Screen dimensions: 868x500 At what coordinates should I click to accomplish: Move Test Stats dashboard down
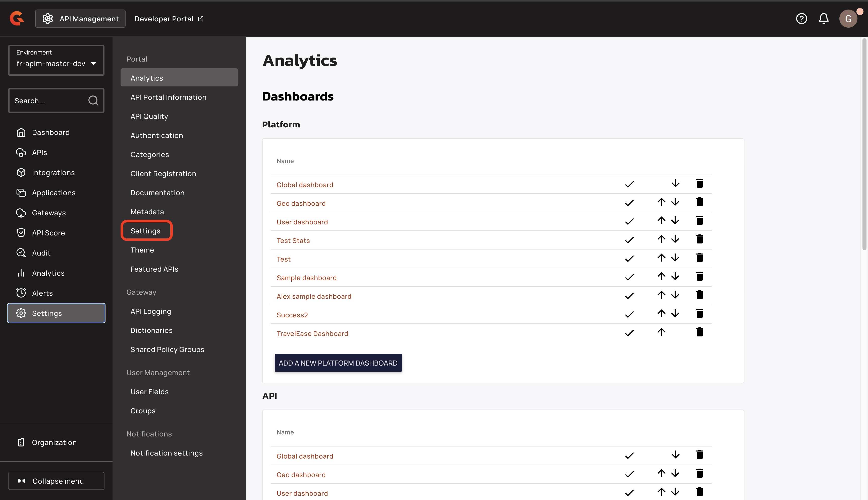675,239
